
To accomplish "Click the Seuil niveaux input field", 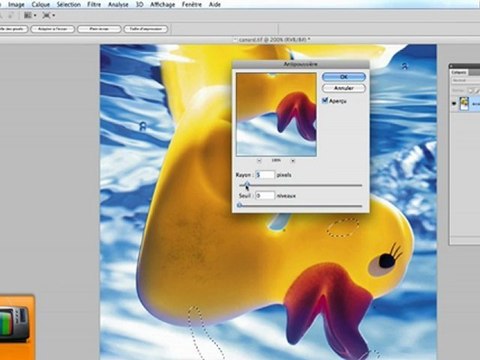I will [265, 196].
